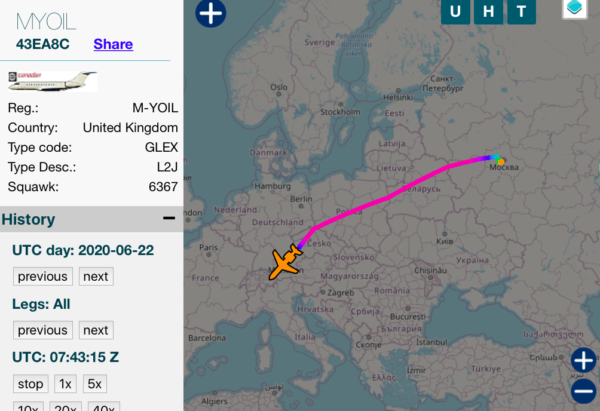Screen dimensions: 600x411
Task: Zoom in on the map
Action: pos(584,360)
